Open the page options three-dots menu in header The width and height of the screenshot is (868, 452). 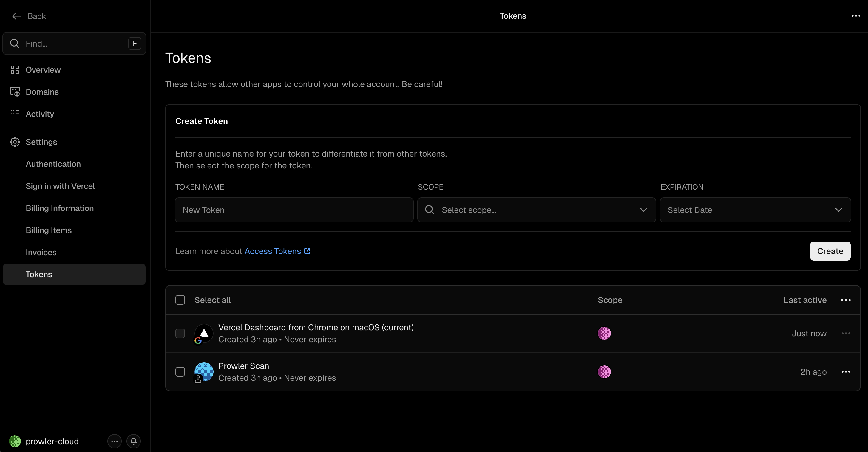[855, 16]
